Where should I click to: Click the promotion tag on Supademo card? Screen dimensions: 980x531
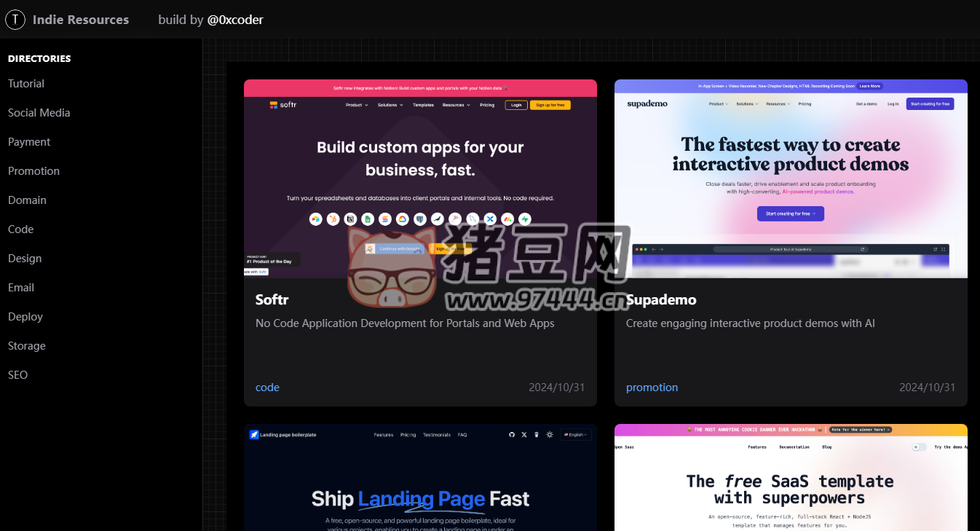point(652,388)
